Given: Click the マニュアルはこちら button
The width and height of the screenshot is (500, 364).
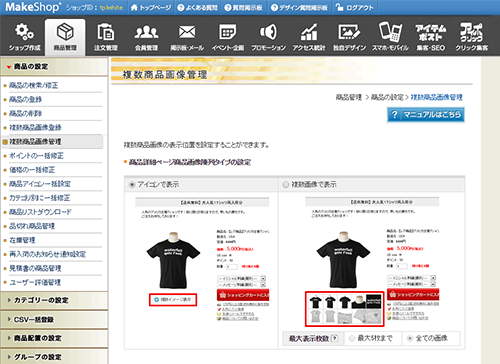Looking at the screenshot, I should pyautogui.click(x=426, y=115).
